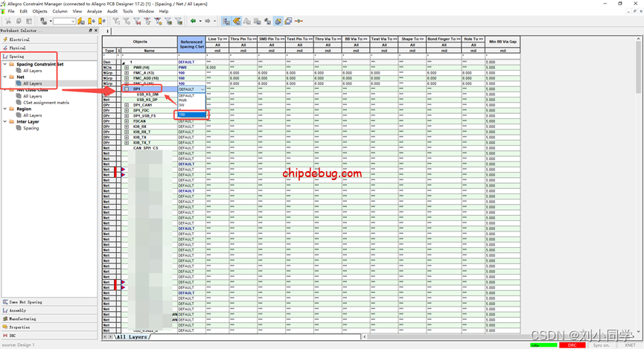This screenshot has width=644, height=349.
Task: Expand the FMC_A (13) group row
Action: [x=127, y=73]
